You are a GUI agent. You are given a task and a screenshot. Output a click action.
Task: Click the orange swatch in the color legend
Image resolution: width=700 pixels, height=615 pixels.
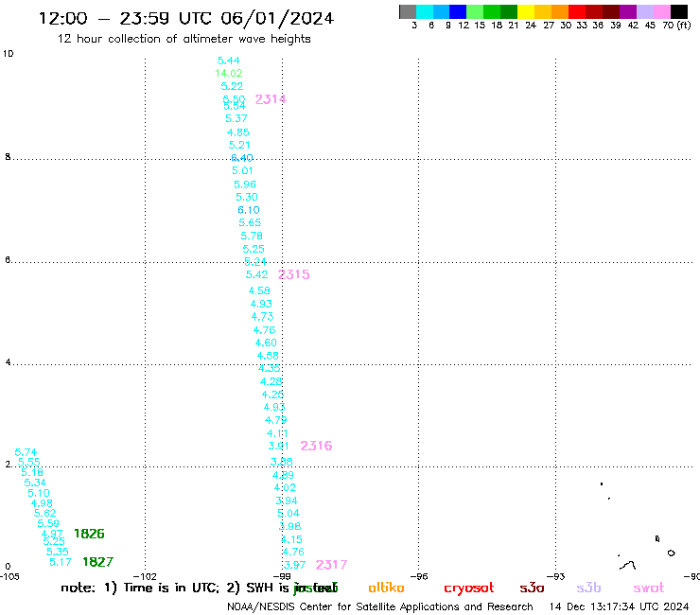click(x=560, y=11)
